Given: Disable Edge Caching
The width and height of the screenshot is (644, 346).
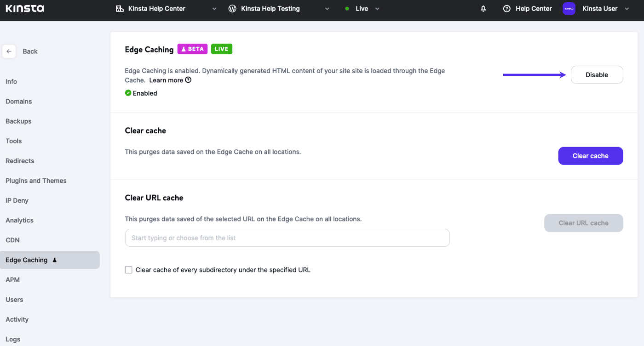Looking at the screenshot, I should point(597,75).
